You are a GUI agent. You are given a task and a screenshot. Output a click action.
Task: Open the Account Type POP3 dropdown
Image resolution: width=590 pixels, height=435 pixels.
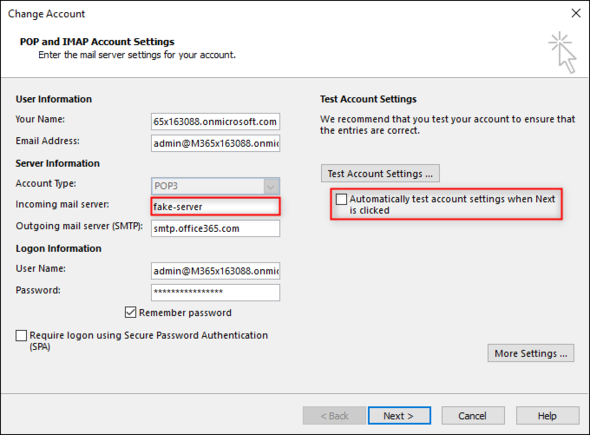215,186
